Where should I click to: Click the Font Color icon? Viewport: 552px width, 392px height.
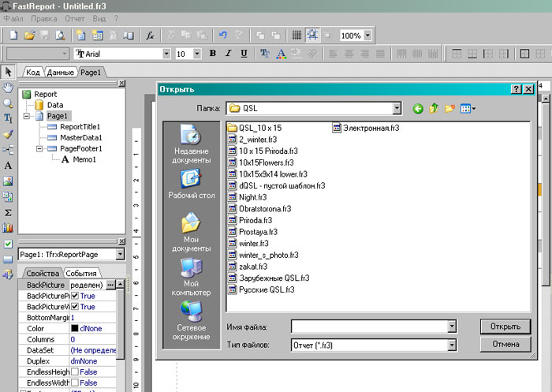click(281, 54)
